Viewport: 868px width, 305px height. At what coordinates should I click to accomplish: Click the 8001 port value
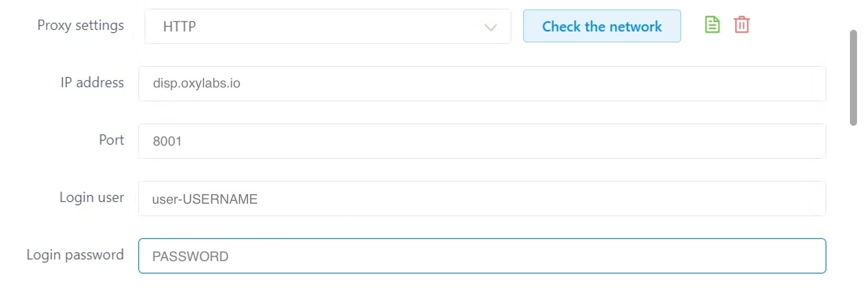pos(167,141)
